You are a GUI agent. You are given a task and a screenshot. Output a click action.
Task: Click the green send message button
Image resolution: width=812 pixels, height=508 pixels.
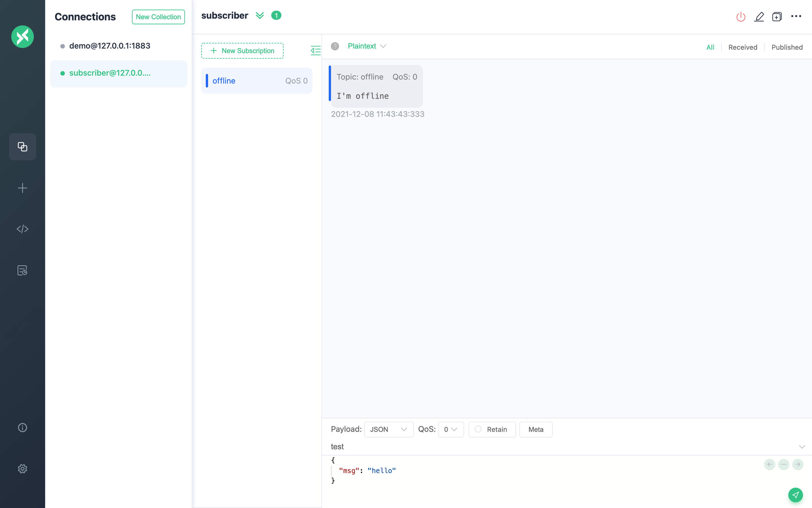(795, 495)
